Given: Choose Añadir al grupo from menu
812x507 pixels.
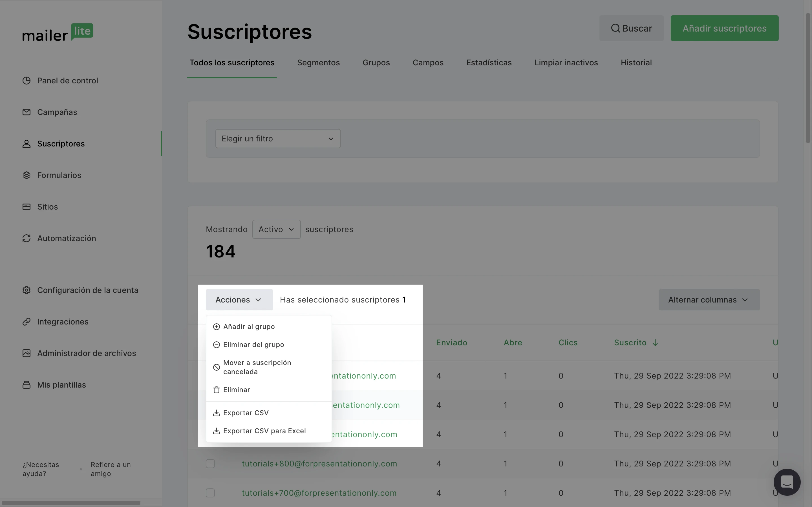Looking at the screenshot, I should tap(249, 327).
